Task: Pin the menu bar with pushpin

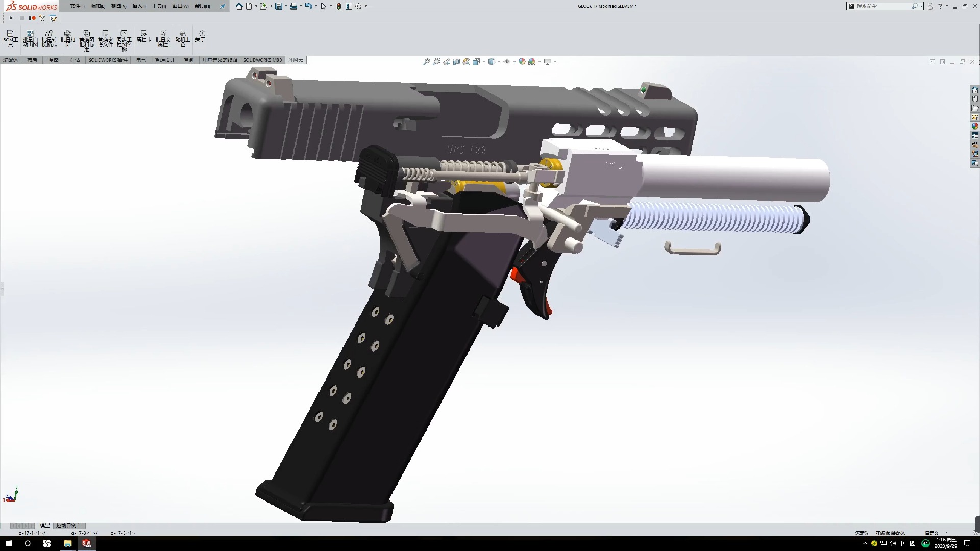Action: (223, 6)
